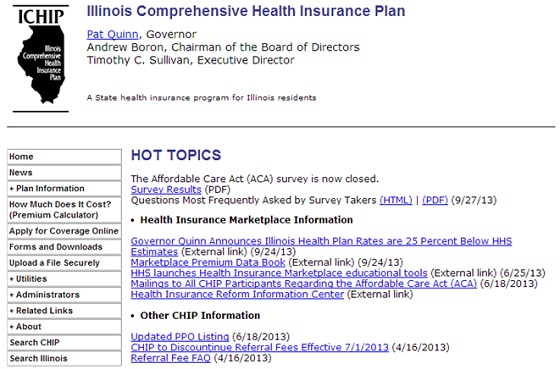This screenshot has height=369, width=560.
Task: Expand the Related Links menu
Action: (x=64, y=311)
